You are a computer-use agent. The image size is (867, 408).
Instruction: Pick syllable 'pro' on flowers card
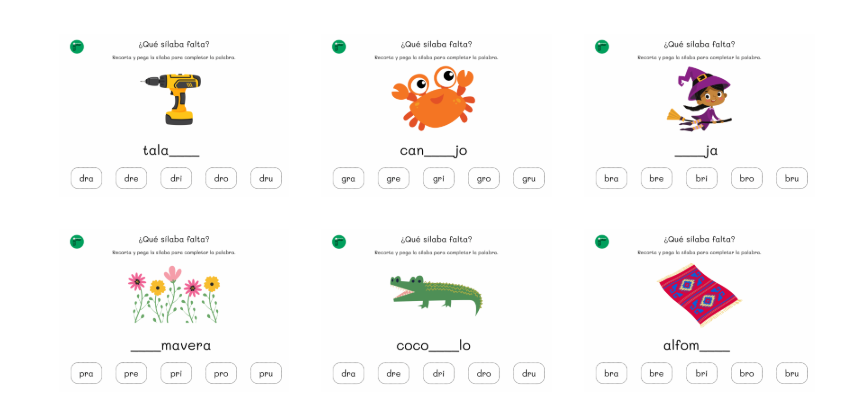coord(221,373)
